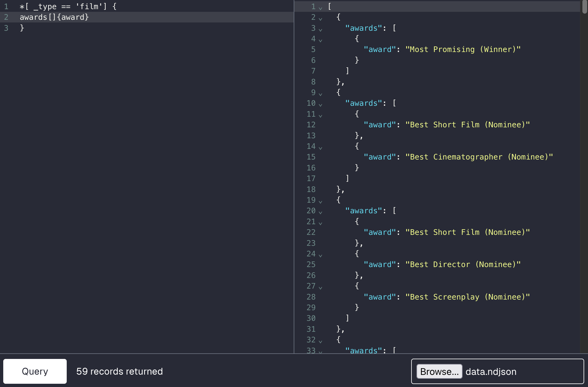Open file chooser with Browse button
The height and width of the screenshot is (387, 588).
(x=439, y=371)
